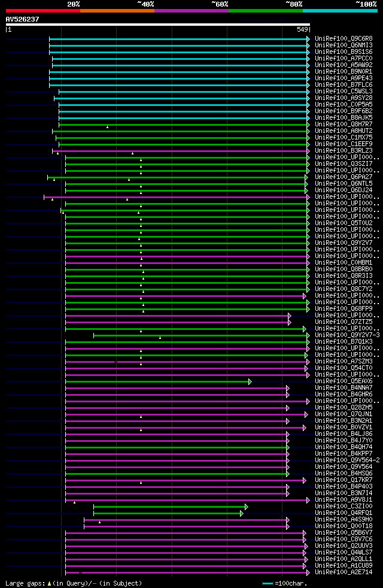Click the red 20% legend color segment

tap(43, 11)
